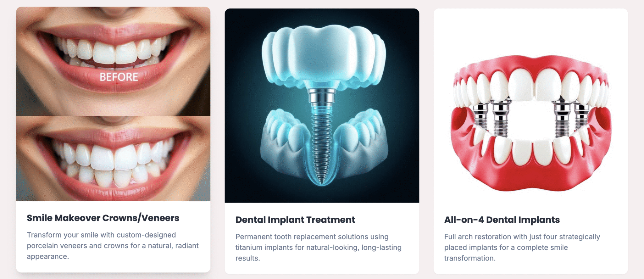Click the upper teeth of All-on-4 model
The width and height of the screenshot is (644, 279).
530,86
